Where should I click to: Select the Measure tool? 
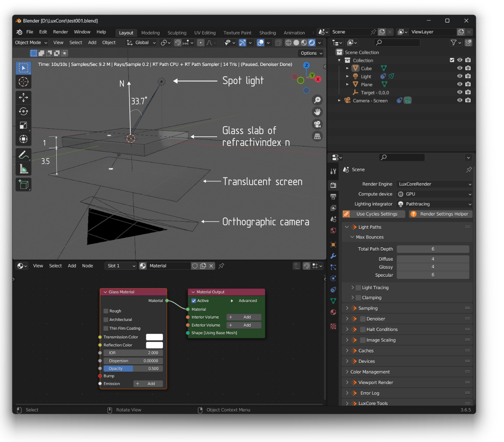click(x=23, y=170)
